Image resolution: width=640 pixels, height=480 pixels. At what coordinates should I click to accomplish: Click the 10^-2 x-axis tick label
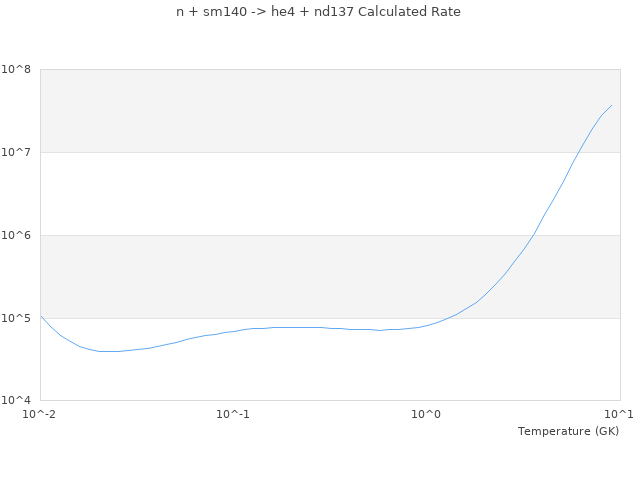click(x=40, y=413)
